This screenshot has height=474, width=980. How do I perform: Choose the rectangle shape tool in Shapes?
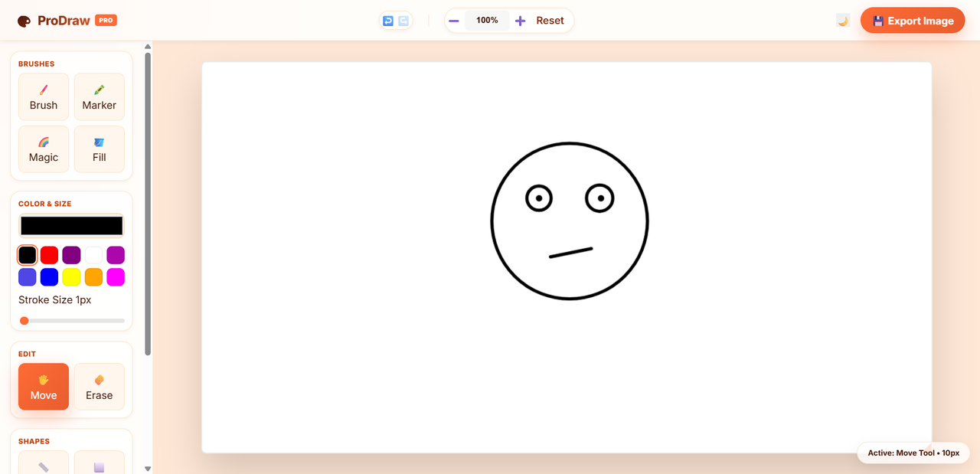pyautogui.click(x=100, y=462)
